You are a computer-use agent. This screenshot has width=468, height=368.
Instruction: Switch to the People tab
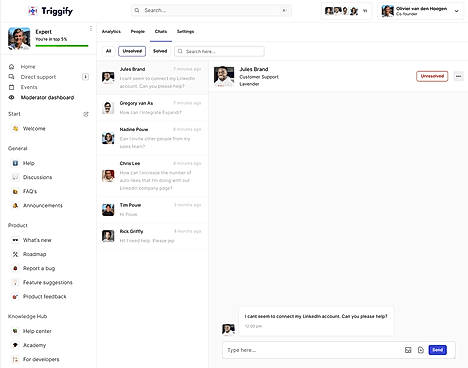(138, 31)
